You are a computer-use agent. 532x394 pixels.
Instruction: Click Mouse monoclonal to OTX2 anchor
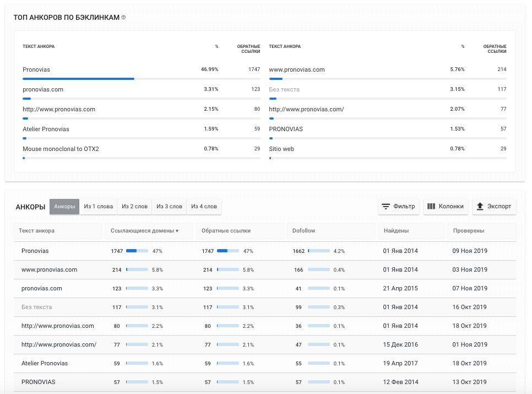[x=61, y=149]
